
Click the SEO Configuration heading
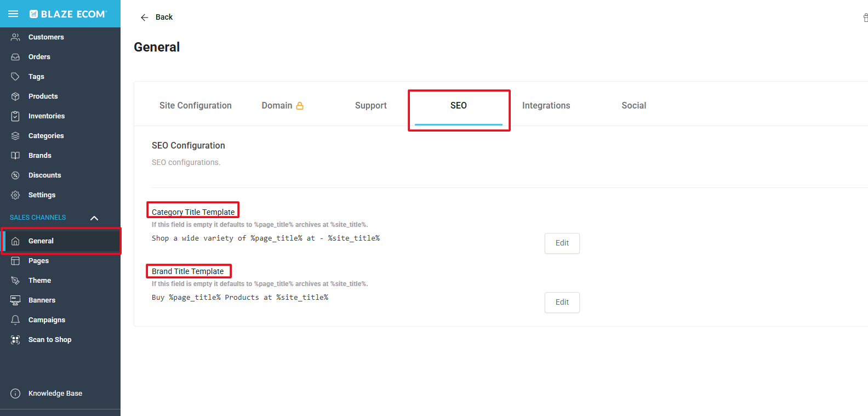coord(189,145)
